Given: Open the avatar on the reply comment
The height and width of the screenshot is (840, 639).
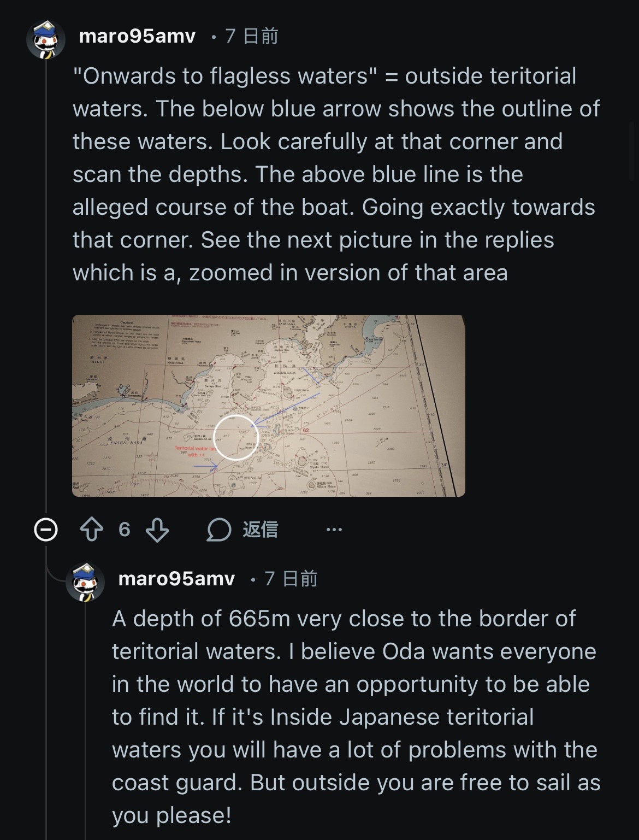Looking at the screenshot, I should (x=85, y=581).
